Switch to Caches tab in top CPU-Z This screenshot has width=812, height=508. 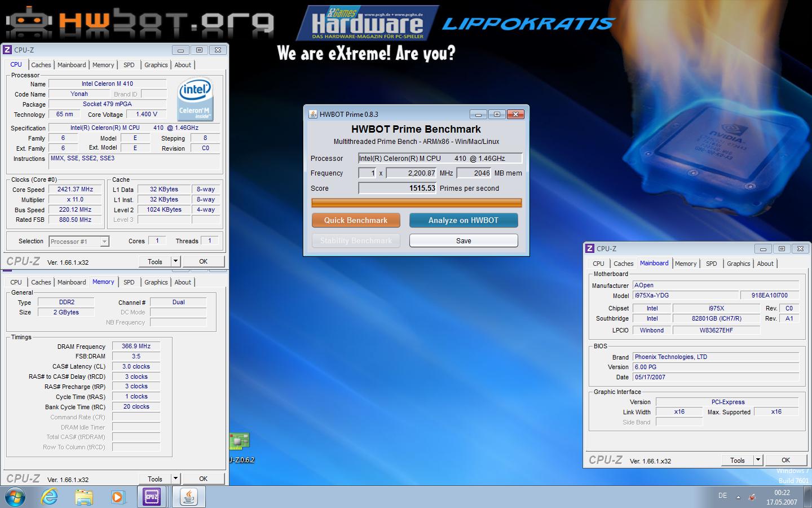pos(41,65)
